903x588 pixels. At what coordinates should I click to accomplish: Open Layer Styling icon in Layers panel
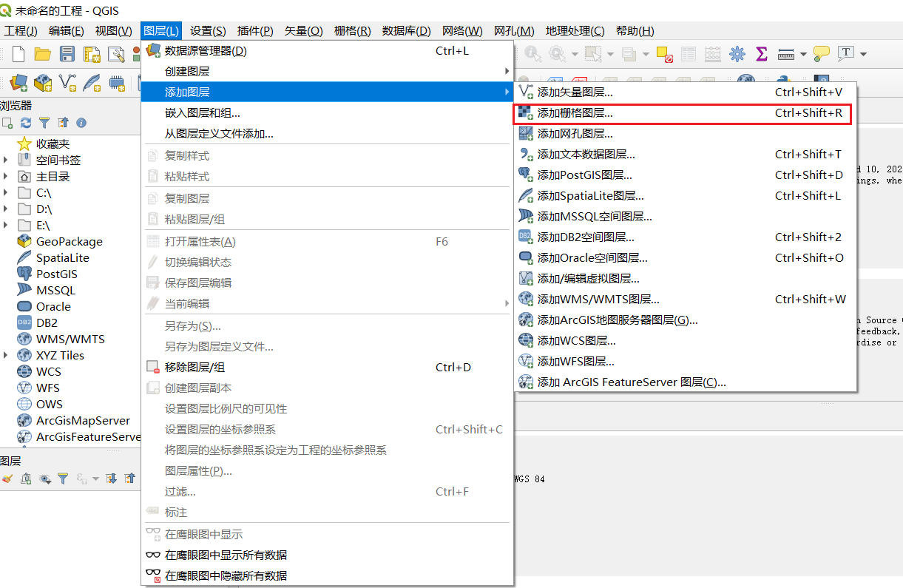(x=7, y=479)
